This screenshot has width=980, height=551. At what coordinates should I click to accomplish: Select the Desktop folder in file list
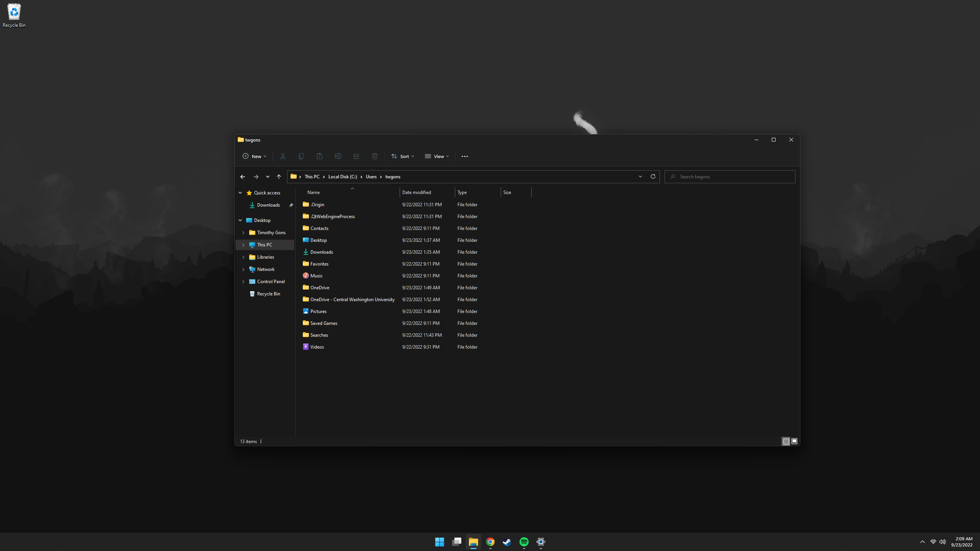tap(318, 240)
